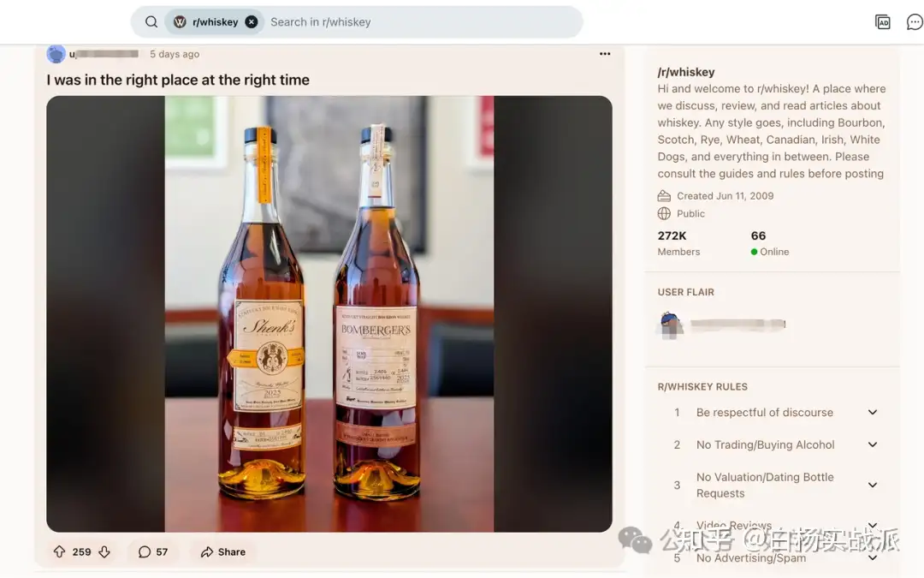Open post titled right place right time
This screenshot has width=924, height=578.
pos(178,80)
